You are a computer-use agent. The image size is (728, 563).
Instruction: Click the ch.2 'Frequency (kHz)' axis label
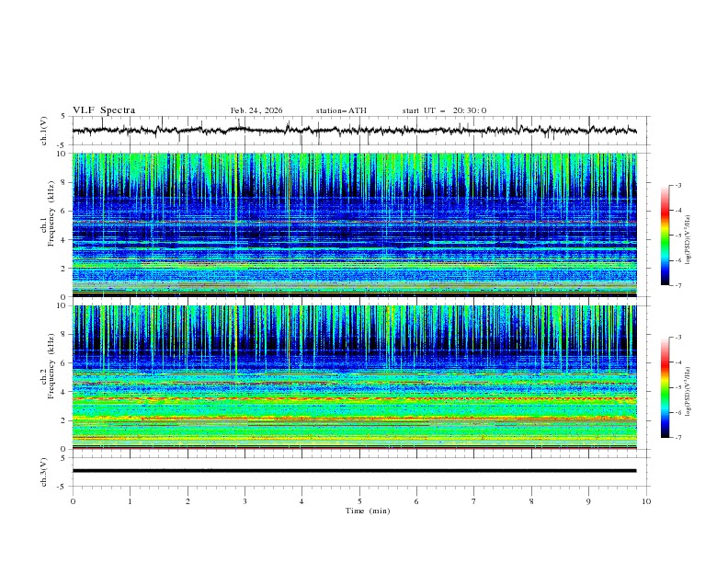[x=51, y=366]
